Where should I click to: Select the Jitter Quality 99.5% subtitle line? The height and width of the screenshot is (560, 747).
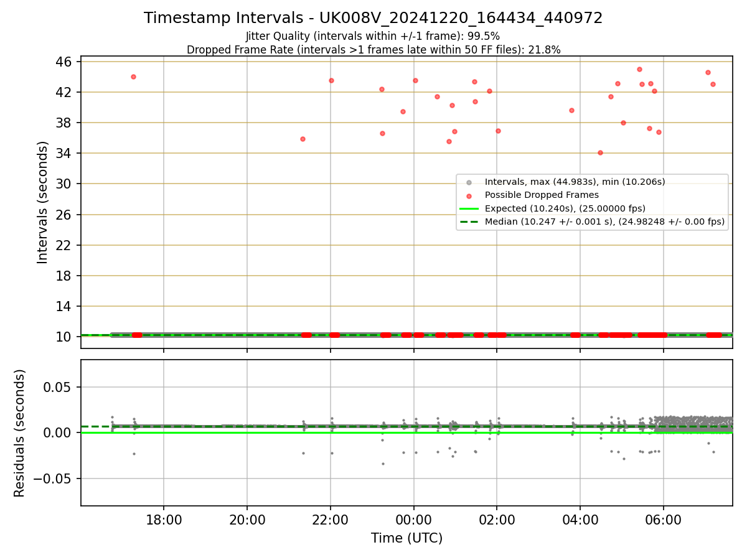373,36
